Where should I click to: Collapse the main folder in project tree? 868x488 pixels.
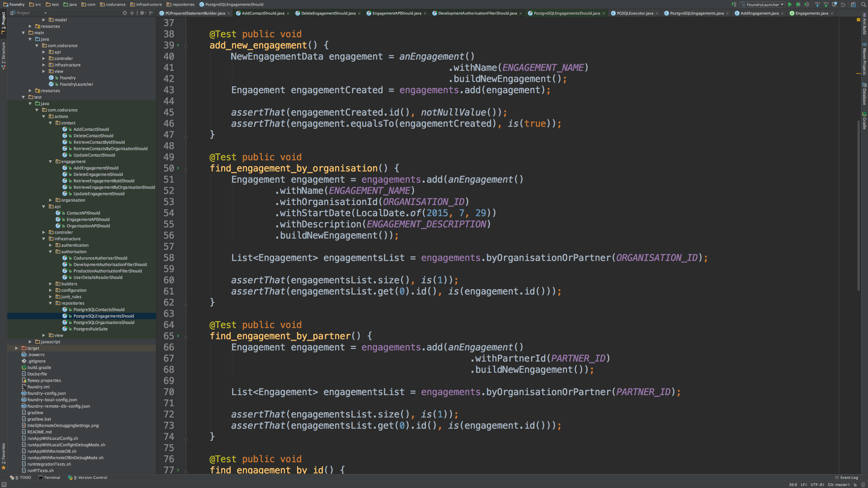pos(23,33)
